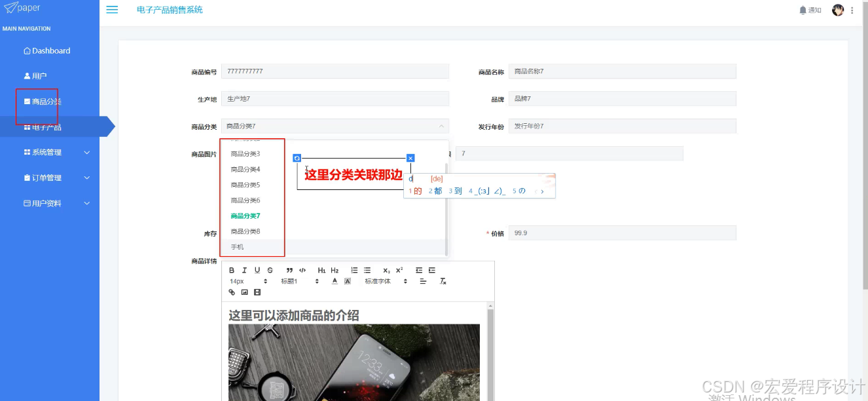This screenshot has width=868, height=401.
Task: Select 商品分类6 in the dropdown list
Action: coord(334,200)
